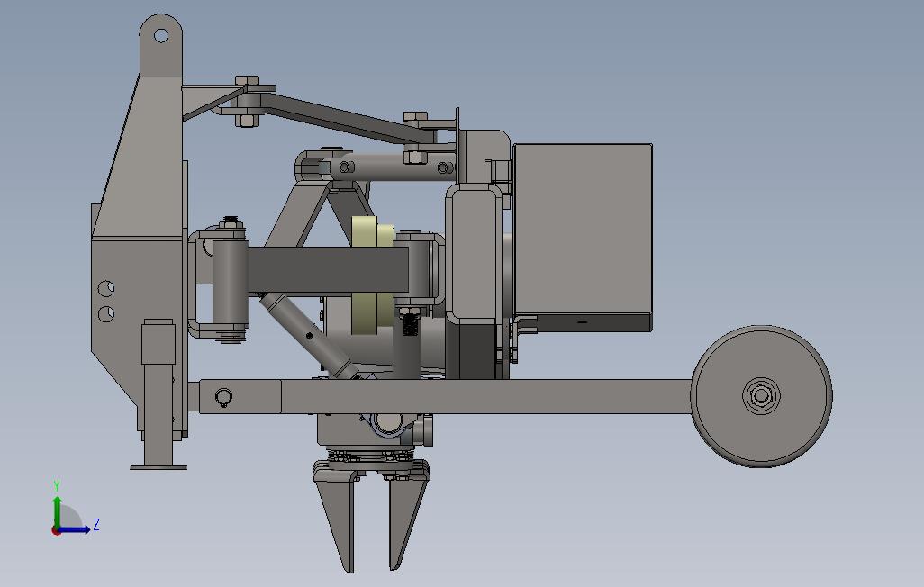Click the Y axis label text

(x=57, y=485)
